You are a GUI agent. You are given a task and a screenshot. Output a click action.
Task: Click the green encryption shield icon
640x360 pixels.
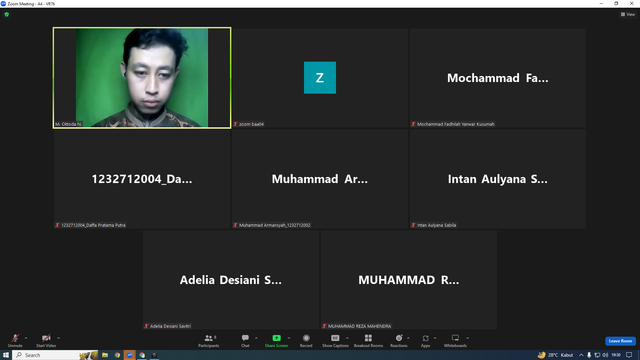[x=7, y=14]
